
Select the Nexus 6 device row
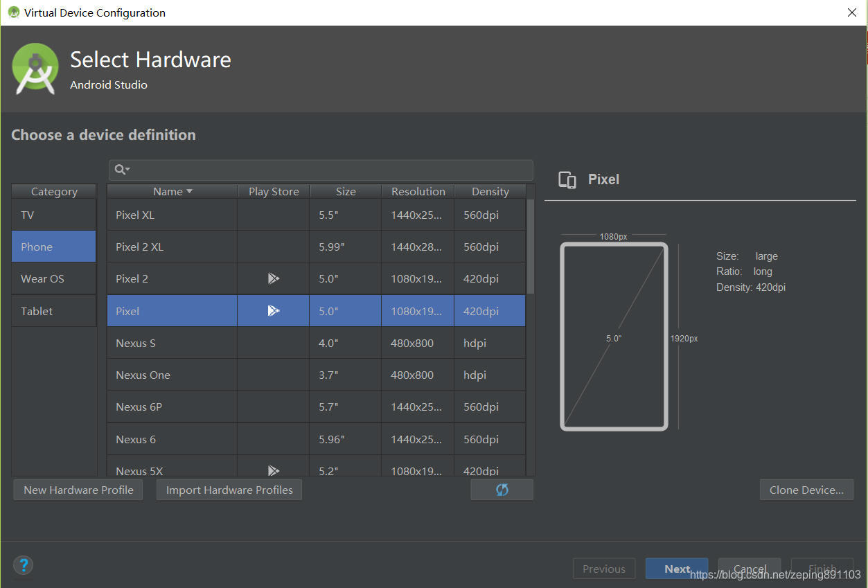pyautogui.click(x=317, y=439)
